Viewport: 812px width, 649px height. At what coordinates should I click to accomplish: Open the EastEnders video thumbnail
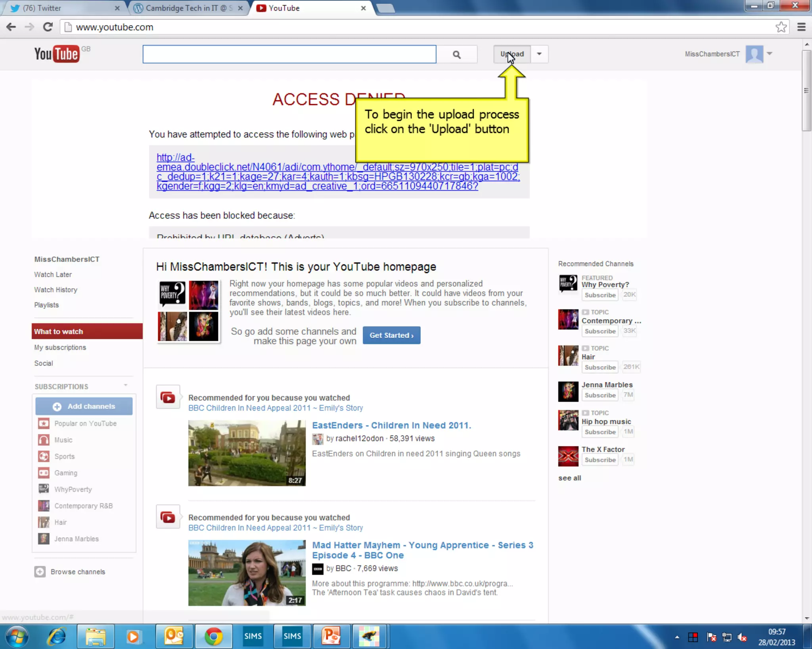click(247, 453)
